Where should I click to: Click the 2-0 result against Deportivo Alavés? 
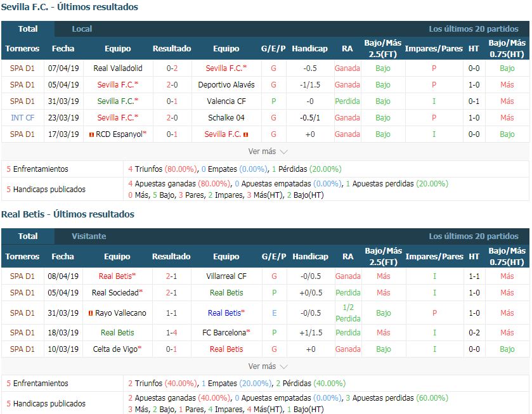pos(172,84)
